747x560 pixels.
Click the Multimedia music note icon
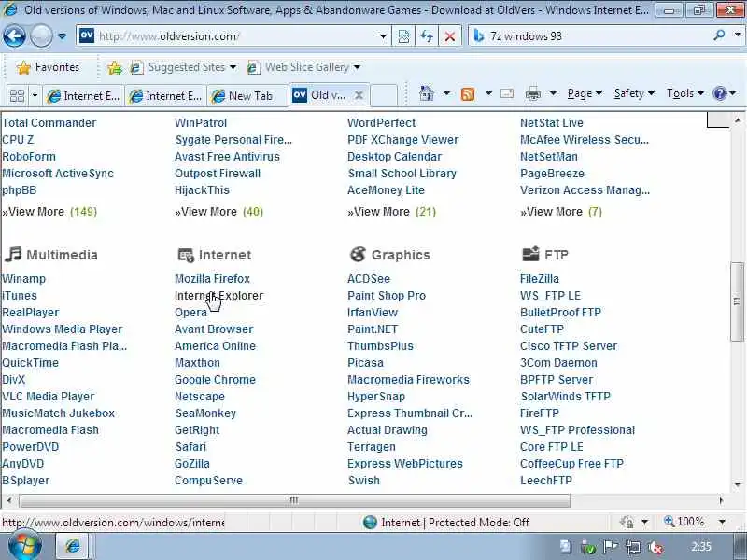[13, 254]
